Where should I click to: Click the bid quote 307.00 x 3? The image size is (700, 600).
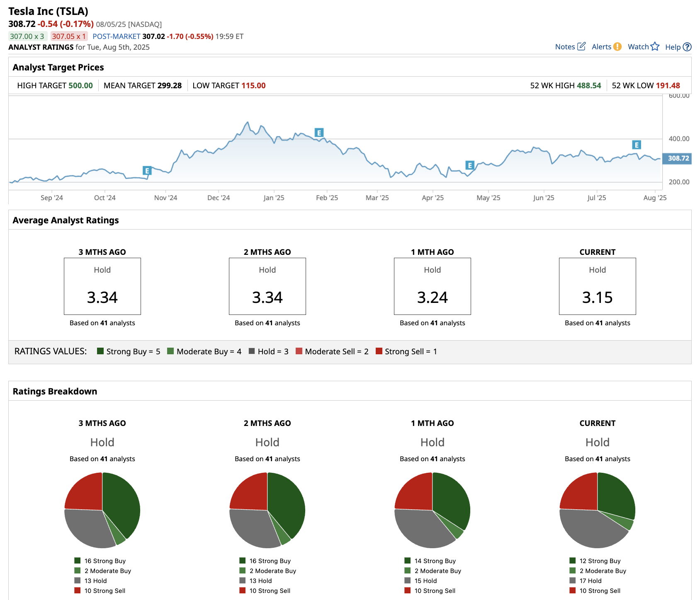[27, 36]
